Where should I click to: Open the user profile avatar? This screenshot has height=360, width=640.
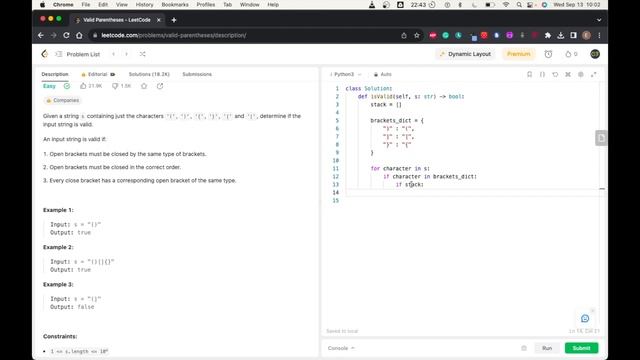pos(595,54)
